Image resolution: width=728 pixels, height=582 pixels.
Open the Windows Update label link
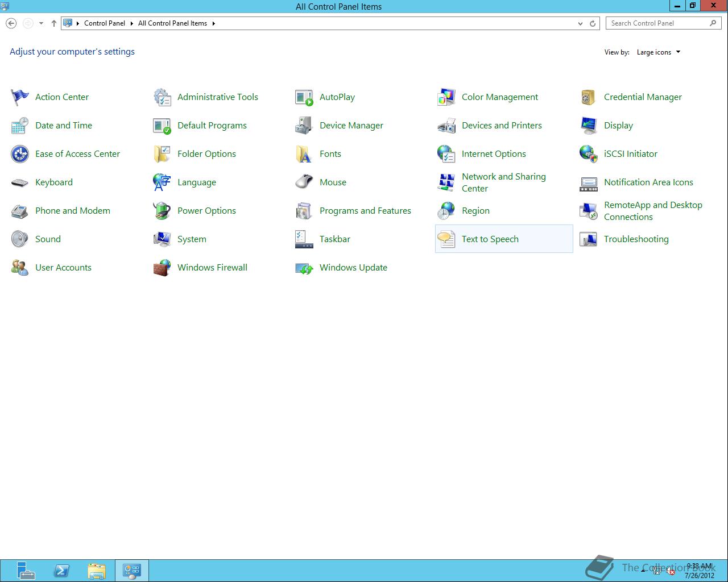point(353,268)
